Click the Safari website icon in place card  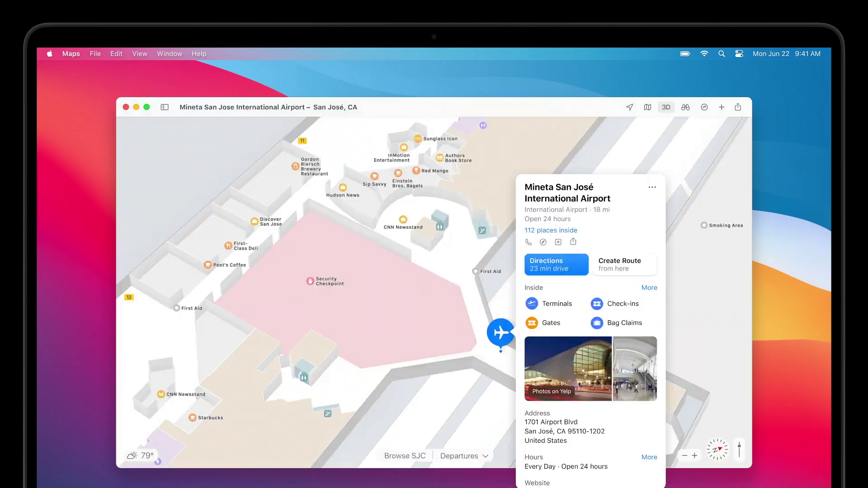(543, 242)
